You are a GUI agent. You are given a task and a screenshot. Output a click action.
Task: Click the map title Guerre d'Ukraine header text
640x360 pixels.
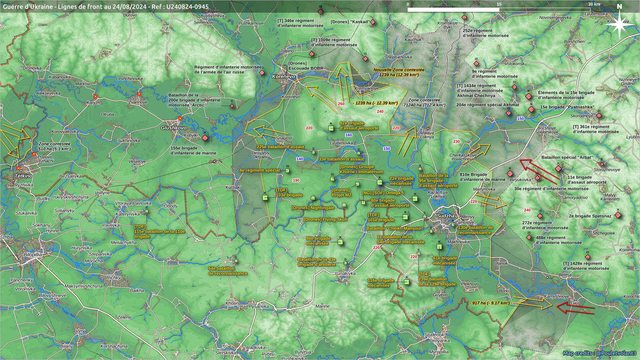(x=105, y=7)
